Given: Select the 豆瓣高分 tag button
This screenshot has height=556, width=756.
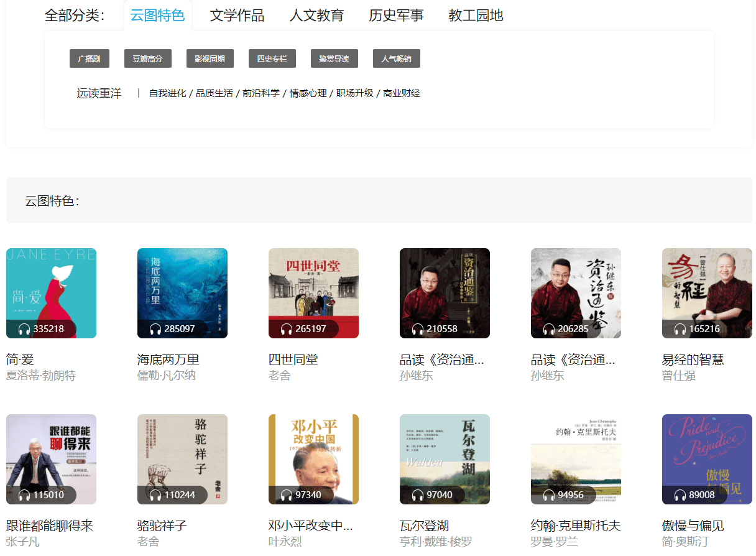Looking at the screenshot, I should pos(148,59).
